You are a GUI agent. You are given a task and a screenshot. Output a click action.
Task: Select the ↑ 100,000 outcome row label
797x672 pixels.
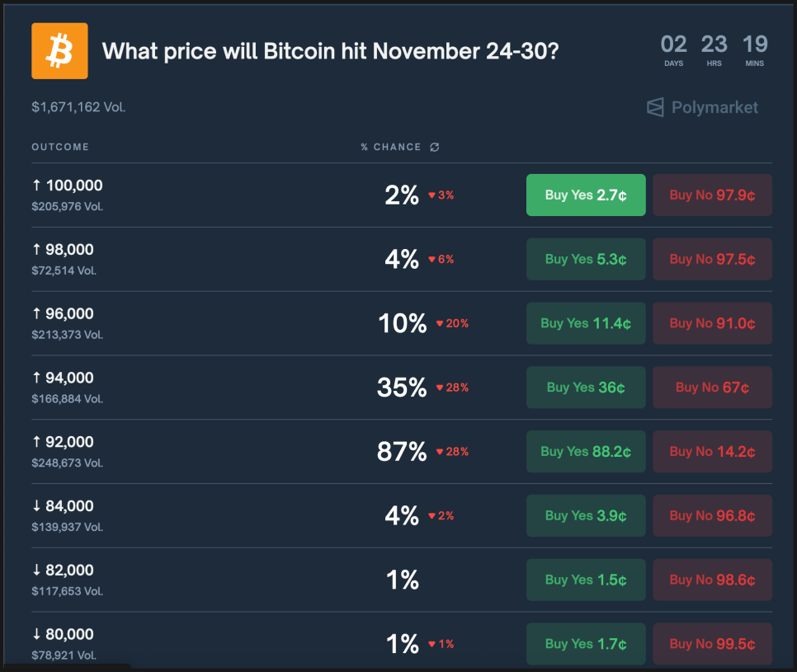pyautogui.click(x=68, y=186)
